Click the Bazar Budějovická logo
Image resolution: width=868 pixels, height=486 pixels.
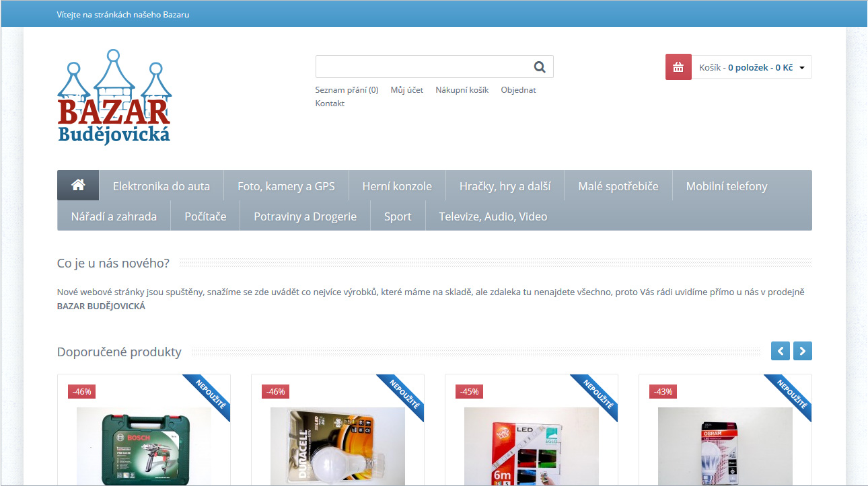114,97
